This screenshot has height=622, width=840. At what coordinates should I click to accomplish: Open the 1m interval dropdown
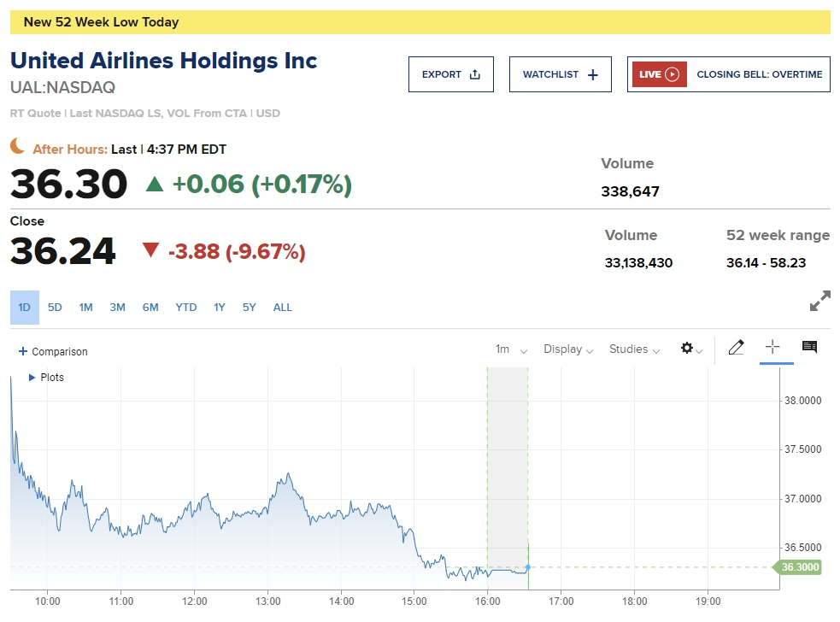[511, 349]
